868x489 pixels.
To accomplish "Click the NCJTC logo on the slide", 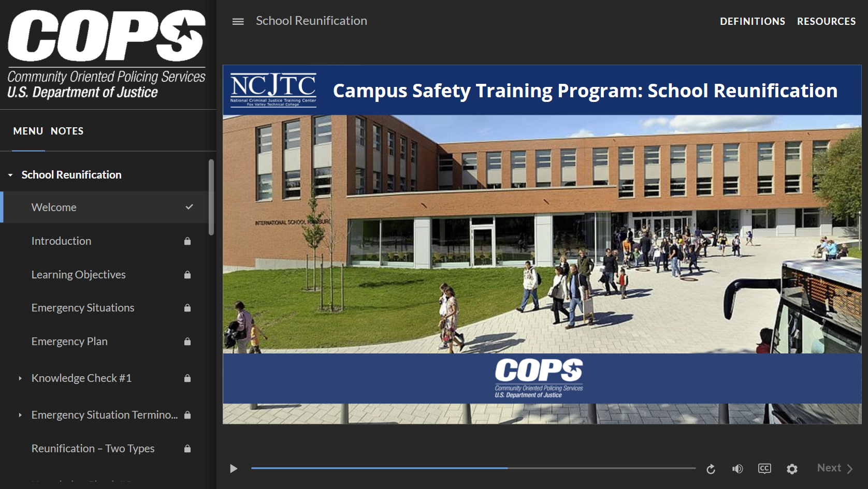I will pyautogui.click(x=273, y=90).
